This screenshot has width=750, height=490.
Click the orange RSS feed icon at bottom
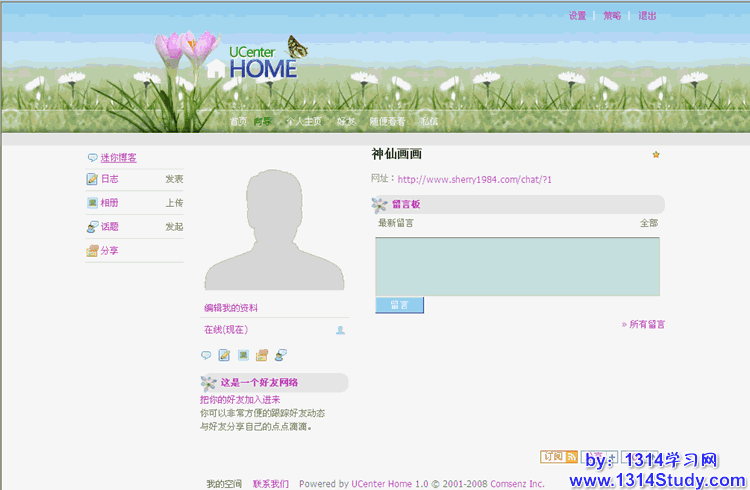571,457
